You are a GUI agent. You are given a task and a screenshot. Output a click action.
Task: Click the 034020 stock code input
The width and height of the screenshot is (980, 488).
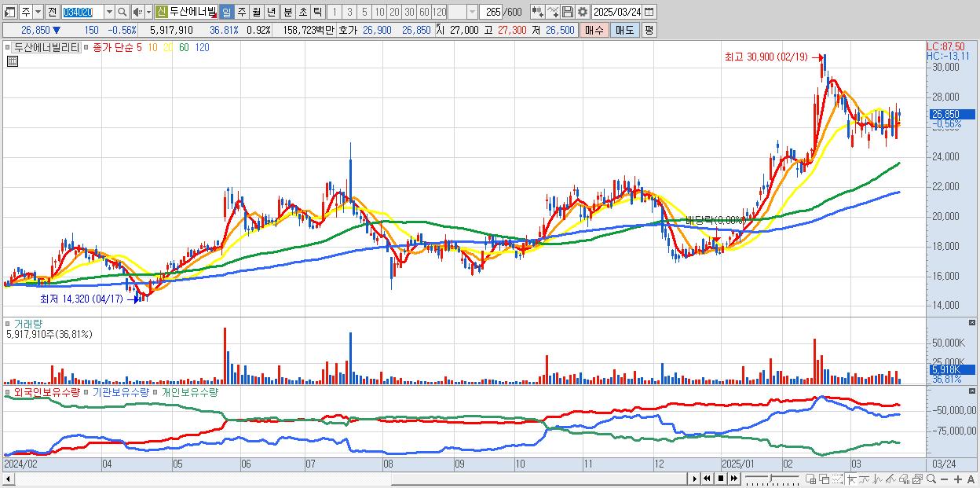[x=82, y=12]
